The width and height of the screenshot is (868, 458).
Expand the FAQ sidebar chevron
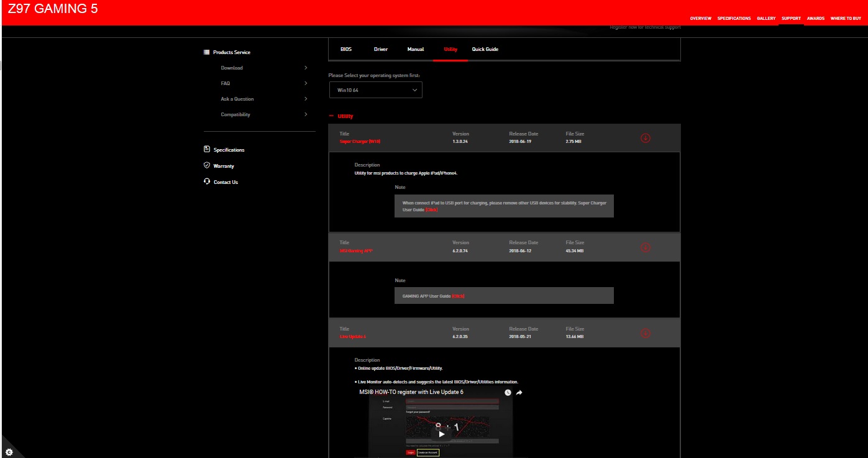306,83
